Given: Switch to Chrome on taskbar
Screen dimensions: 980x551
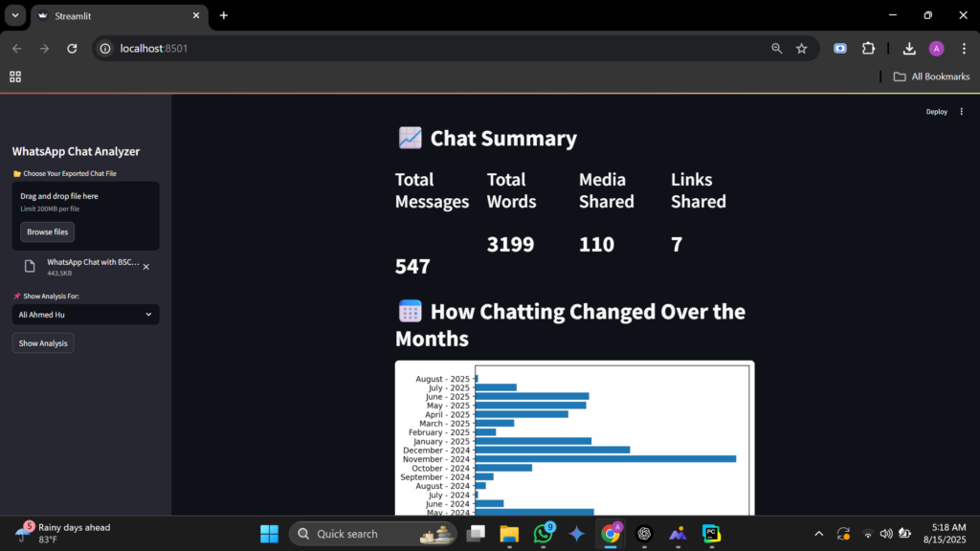Looking at the screenshot, I should 611,534.
